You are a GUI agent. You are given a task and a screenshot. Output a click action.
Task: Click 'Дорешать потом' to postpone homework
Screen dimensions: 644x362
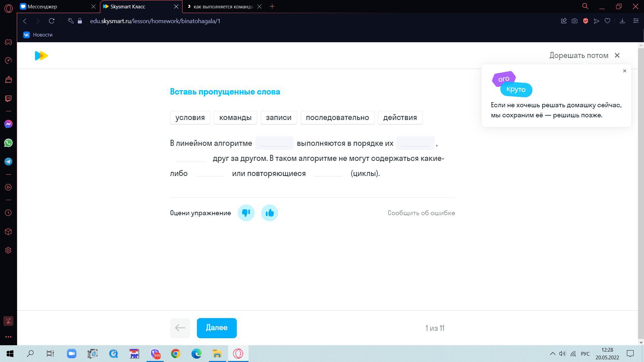tap(579, 55)
